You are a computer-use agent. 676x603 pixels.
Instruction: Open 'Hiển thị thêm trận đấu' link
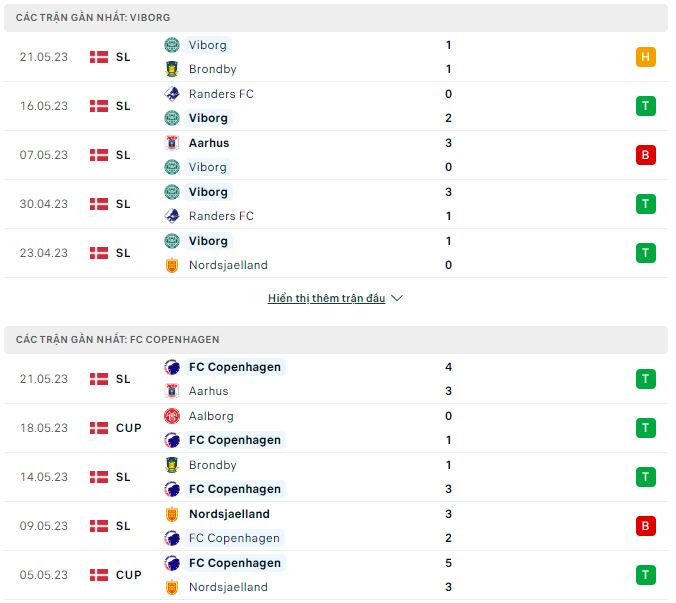326,298
